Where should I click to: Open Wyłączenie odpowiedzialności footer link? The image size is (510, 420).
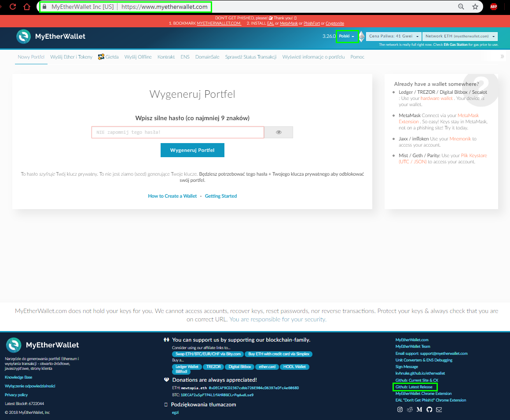point(30,386)
